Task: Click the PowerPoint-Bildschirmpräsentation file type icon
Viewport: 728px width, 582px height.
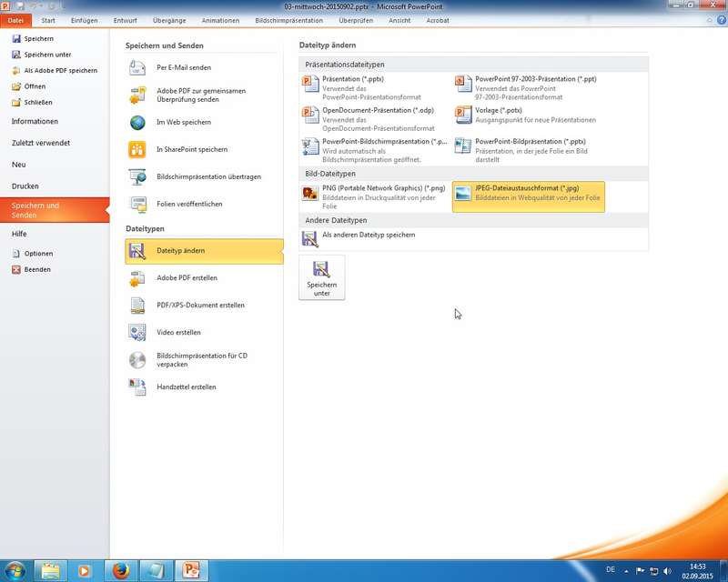Action: tap(310, 146)
